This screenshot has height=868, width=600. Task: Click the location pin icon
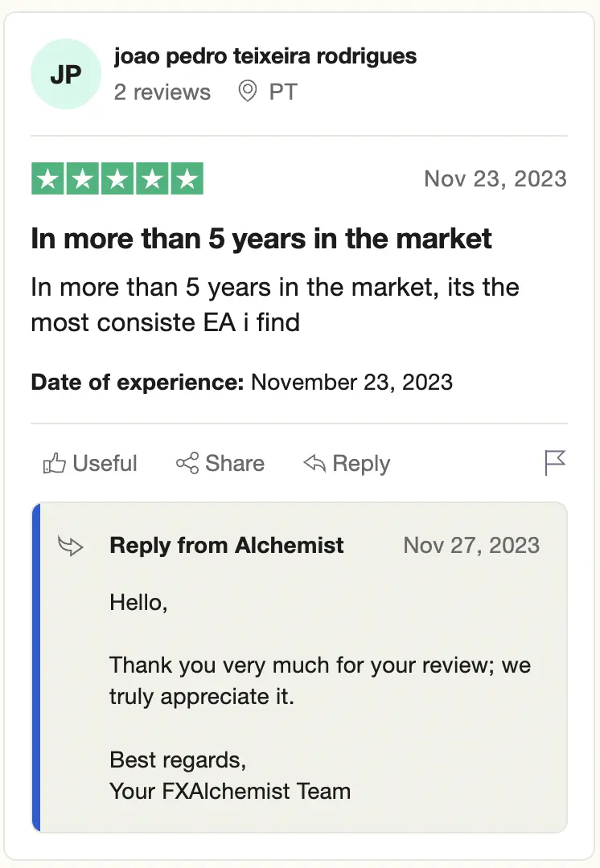248,92
